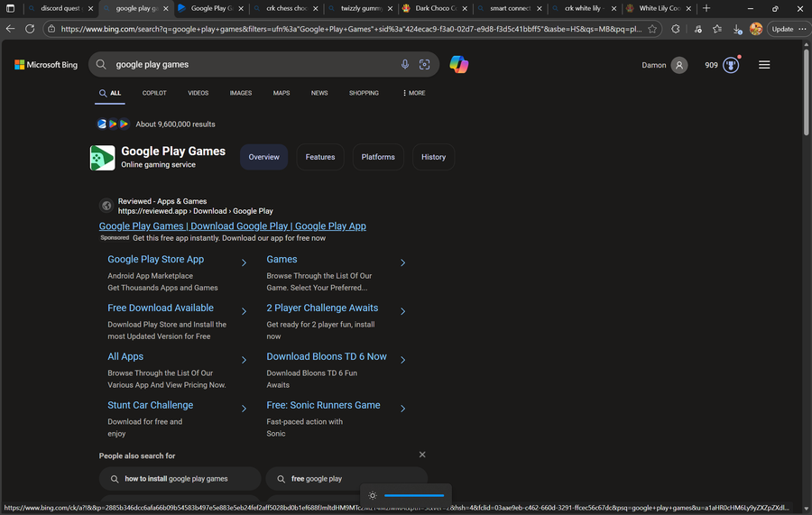Open the Favorites list icon

[x=717, y=29]
